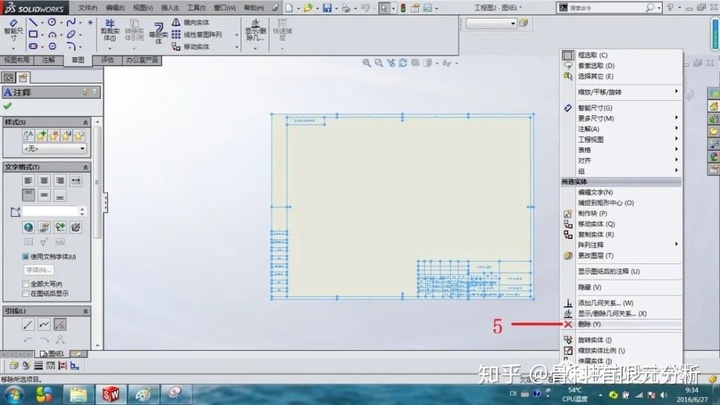The height and width of the screenshot is (405, 720).
Task: Choose 删除 (Y) in the context menu
Action: pyautogui.click(x=621, y=324)
